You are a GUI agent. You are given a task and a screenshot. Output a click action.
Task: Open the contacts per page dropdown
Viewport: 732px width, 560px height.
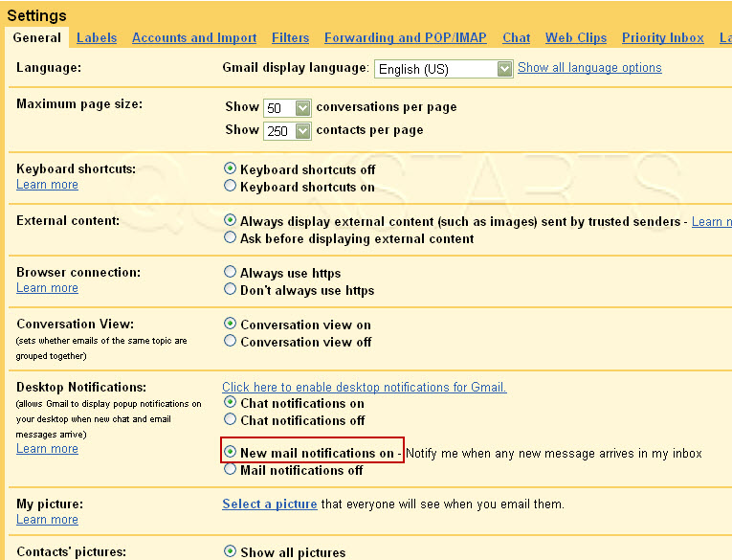pos(287,131)
